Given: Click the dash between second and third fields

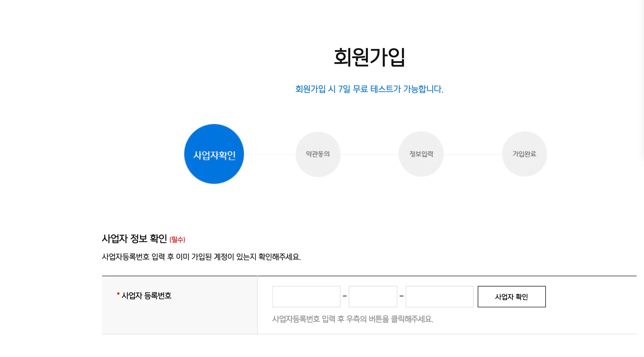Looking at the screenshot, I should [402, 296].
